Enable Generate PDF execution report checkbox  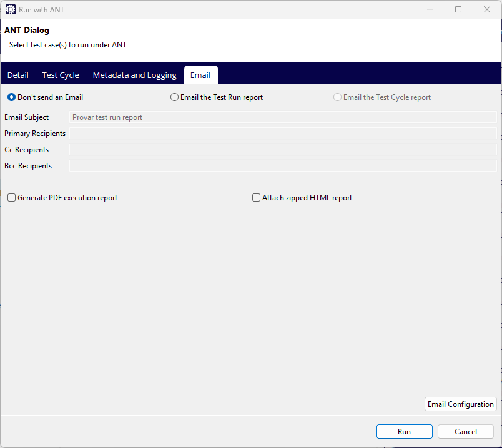(x=12, y=198)
